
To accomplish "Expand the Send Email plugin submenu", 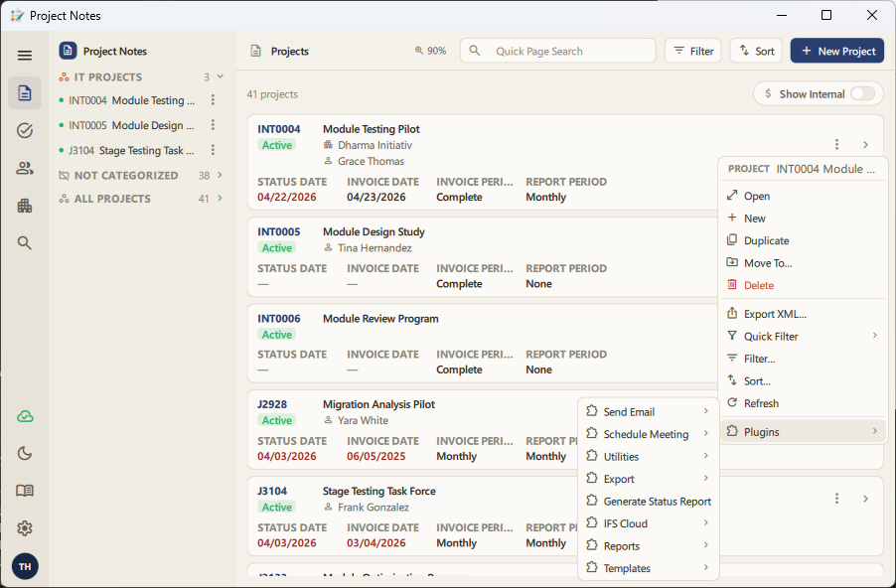I will click(x=648, y=411).
